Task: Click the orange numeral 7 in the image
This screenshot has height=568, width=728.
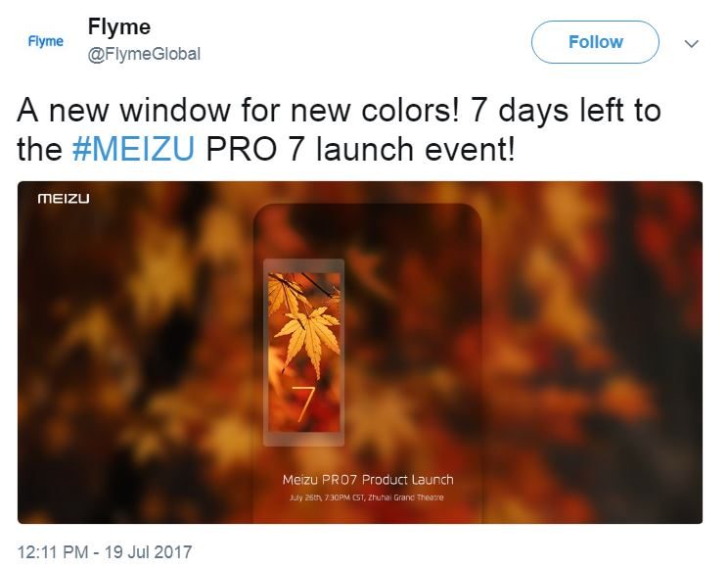Action: (x=303, y=403)
